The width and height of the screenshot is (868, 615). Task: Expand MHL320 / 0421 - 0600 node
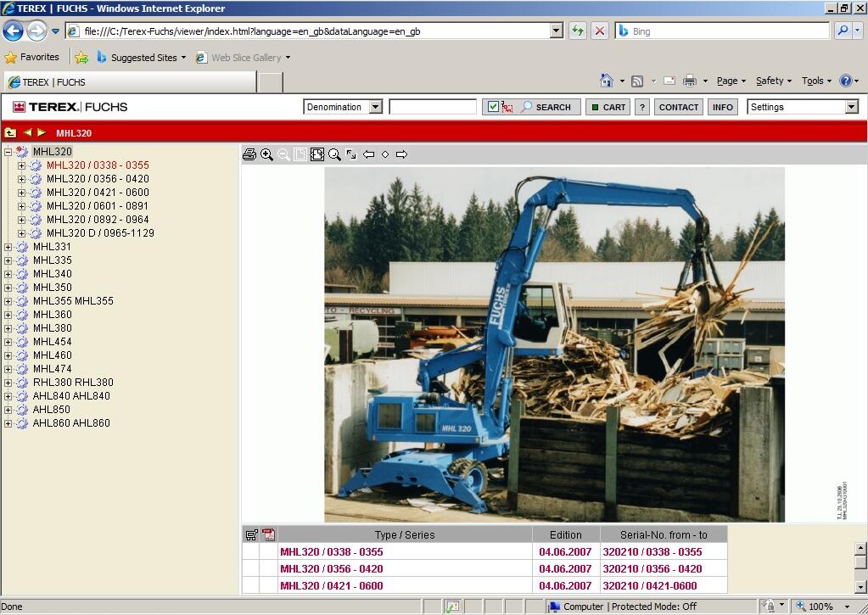tap(21, 193)
